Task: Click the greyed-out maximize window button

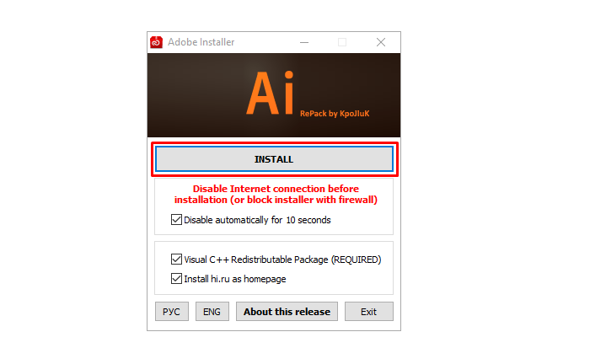Action: tap(342, 42)
